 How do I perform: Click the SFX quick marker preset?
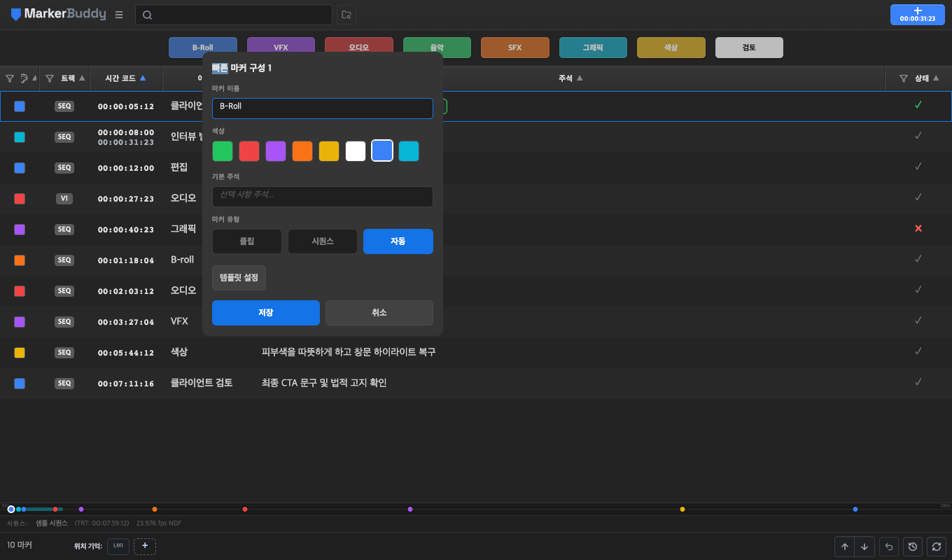[515, 48]
